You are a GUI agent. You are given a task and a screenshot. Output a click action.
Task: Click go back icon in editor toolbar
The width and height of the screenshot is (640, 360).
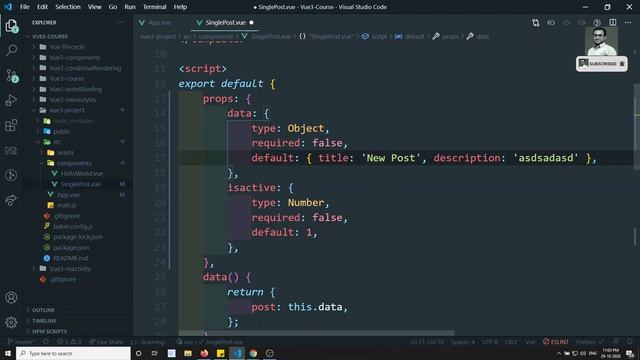(x=551, y=23)
